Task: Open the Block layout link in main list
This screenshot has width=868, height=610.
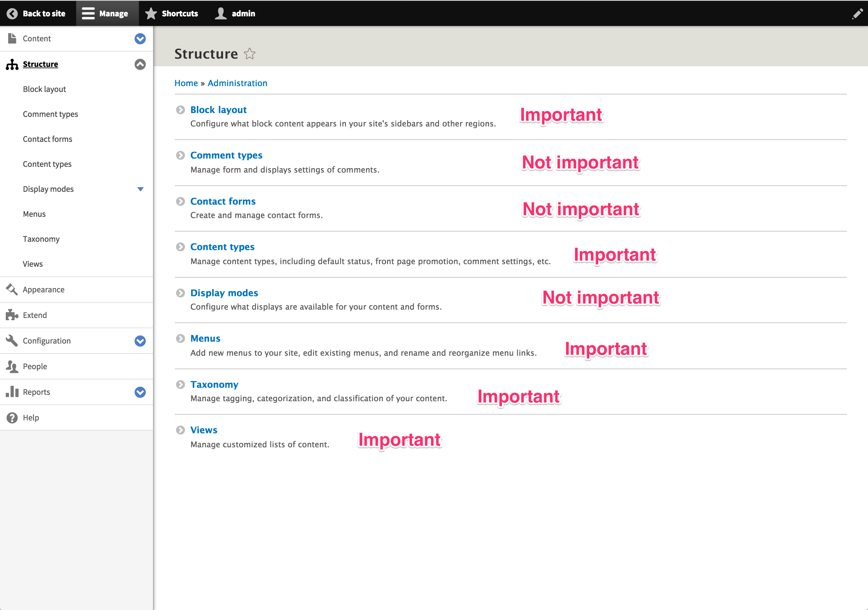Action: pyautogui.click(x=219, y=110)
